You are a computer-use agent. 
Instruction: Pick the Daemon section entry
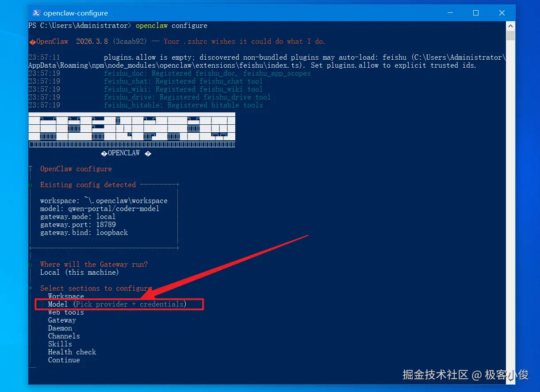point(60,328)
